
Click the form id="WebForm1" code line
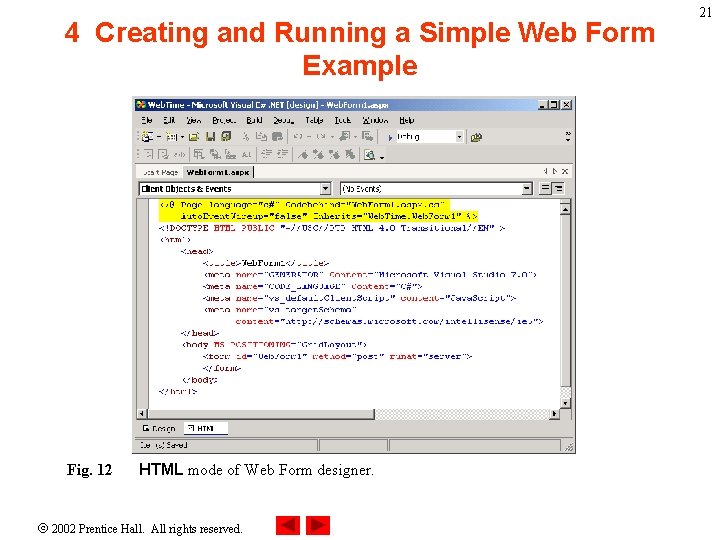337,356
